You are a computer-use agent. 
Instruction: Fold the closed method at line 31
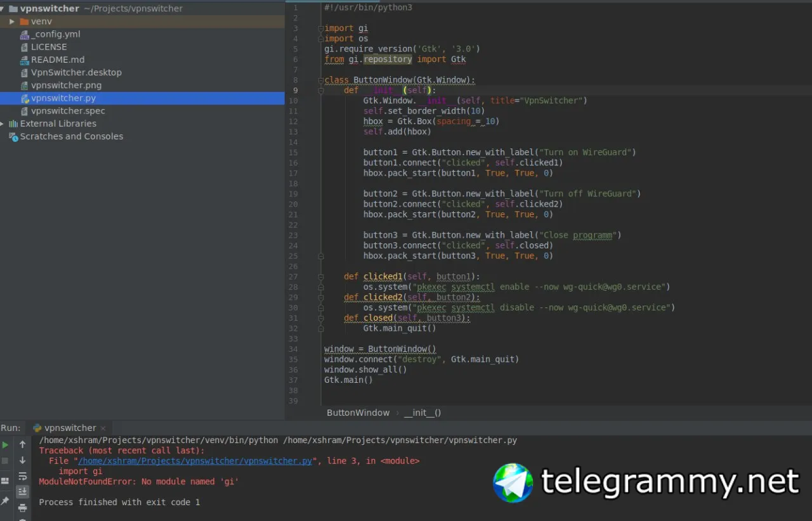320,318
